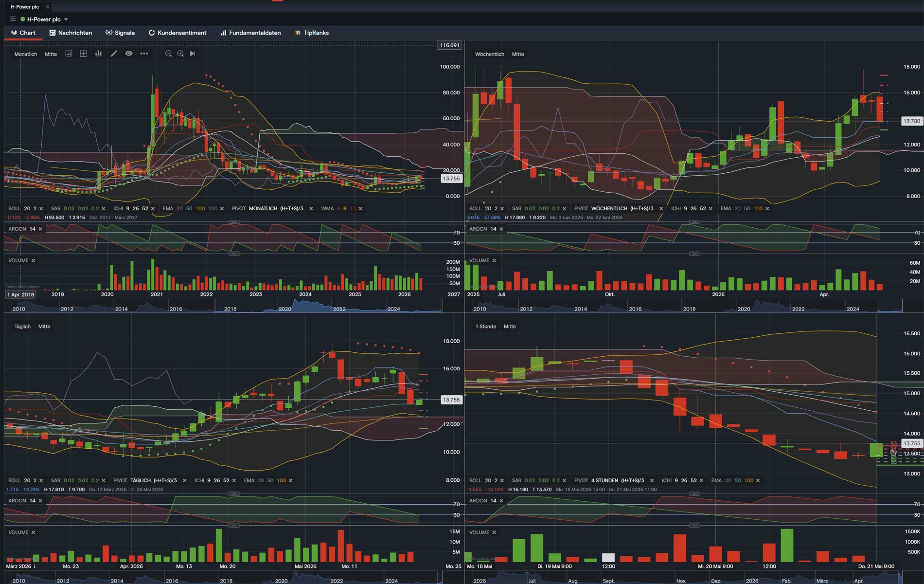Select the drawing pencil tool
924x584 pixels.
(114, 54)
